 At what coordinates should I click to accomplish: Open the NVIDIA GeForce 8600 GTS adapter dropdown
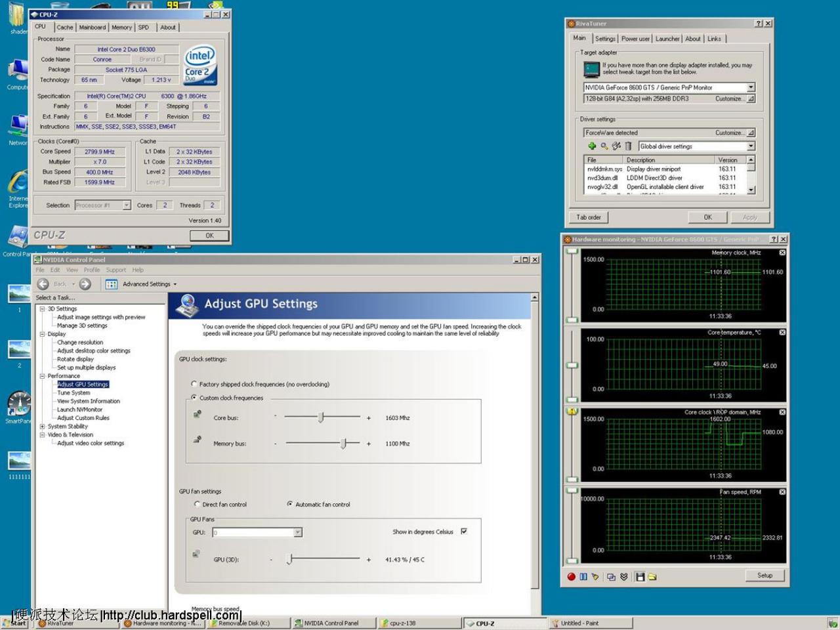[x=751, y=87]
